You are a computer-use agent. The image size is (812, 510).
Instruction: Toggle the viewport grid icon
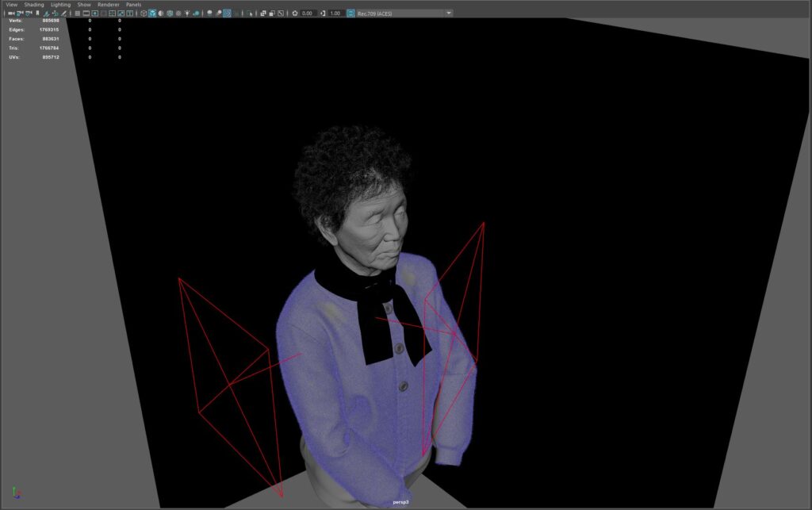[x=78, y=13]
